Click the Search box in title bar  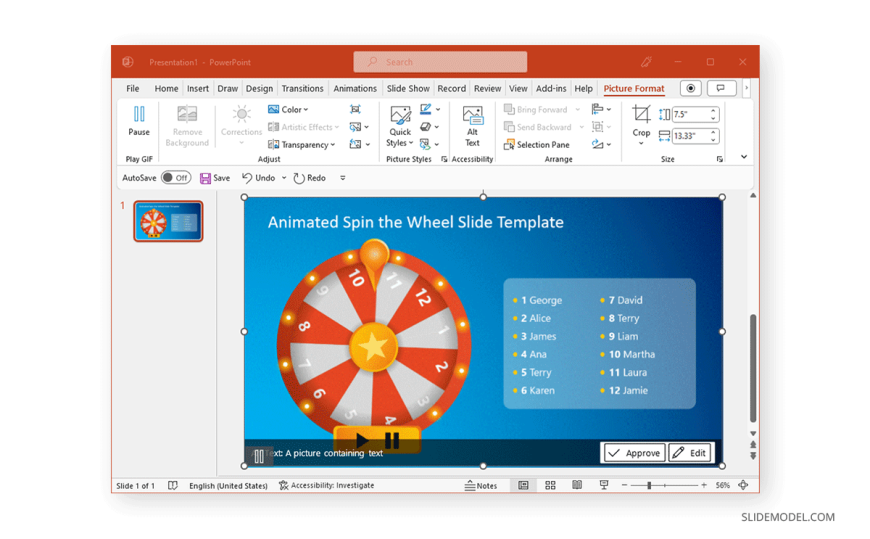(440, 62)
